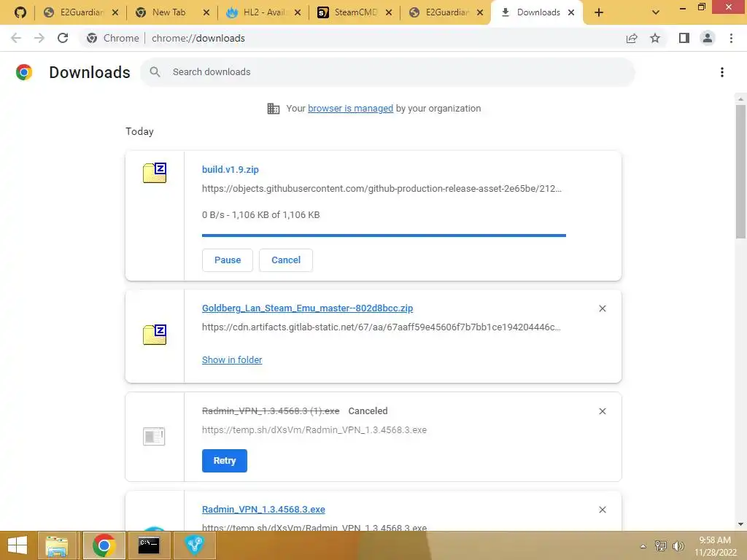Open the HL2 - Avail tab

pyautogui.click(x=264, y=12)
